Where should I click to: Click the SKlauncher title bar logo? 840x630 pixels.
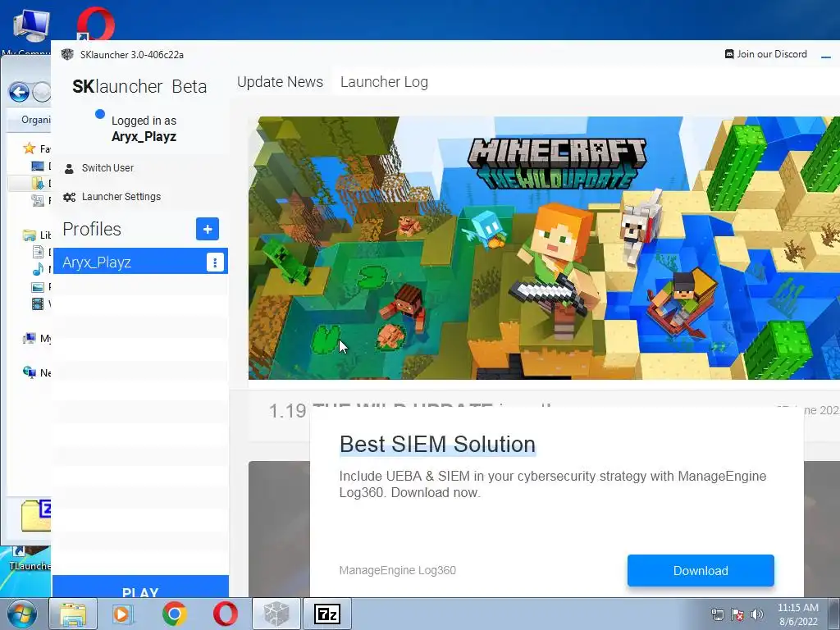pyautogui.click(x=67, y=54)
